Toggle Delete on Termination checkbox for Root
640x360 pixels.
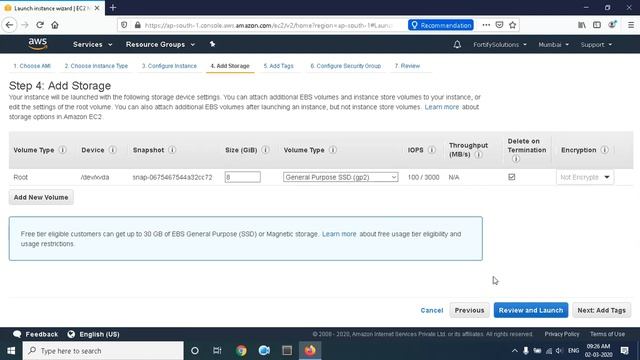point(511,177)
